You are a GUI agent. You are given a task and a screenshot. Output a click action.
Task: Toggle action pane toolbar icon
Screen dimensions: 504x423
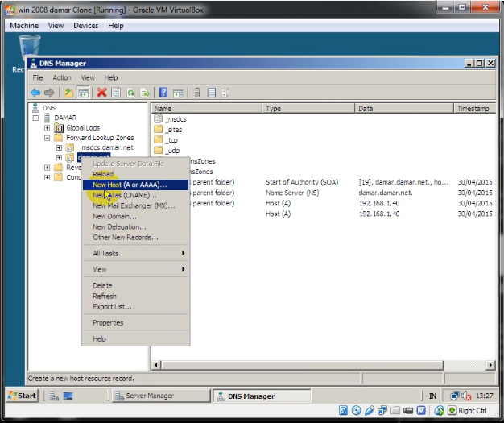pos(178,93)
